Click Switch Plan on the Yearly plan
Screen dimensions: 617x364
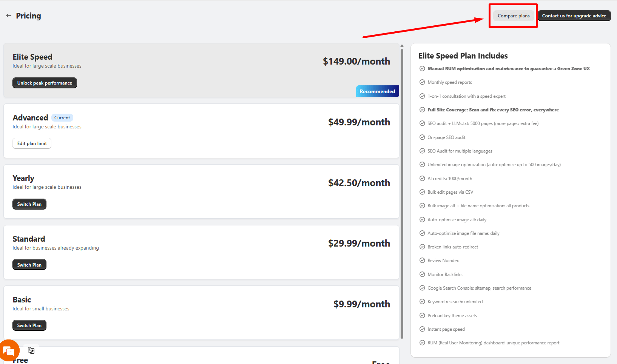point(29,204)
